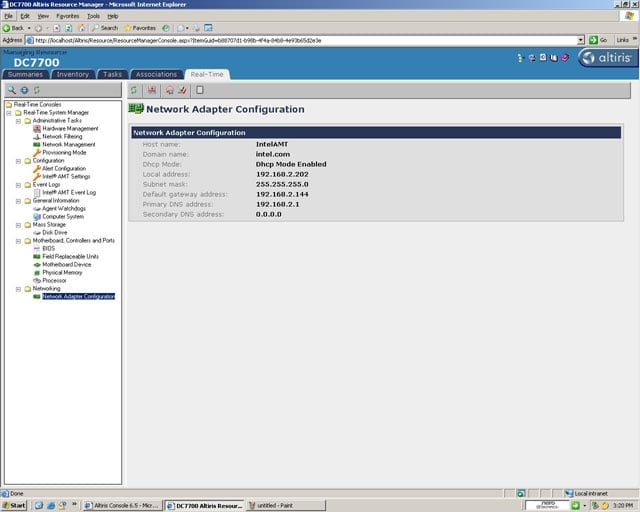
Task: Select BIOS tree item
Action: click(x=48, y=248)
